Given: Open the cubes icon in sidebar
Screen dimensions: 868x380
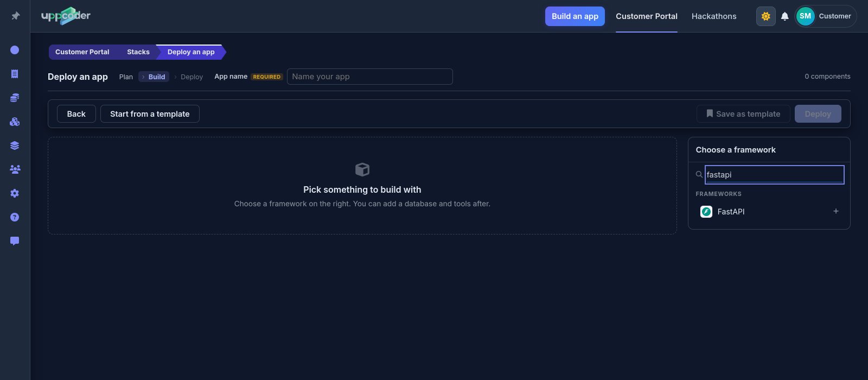Looking at the screenshot, I should tap(15, 122).
